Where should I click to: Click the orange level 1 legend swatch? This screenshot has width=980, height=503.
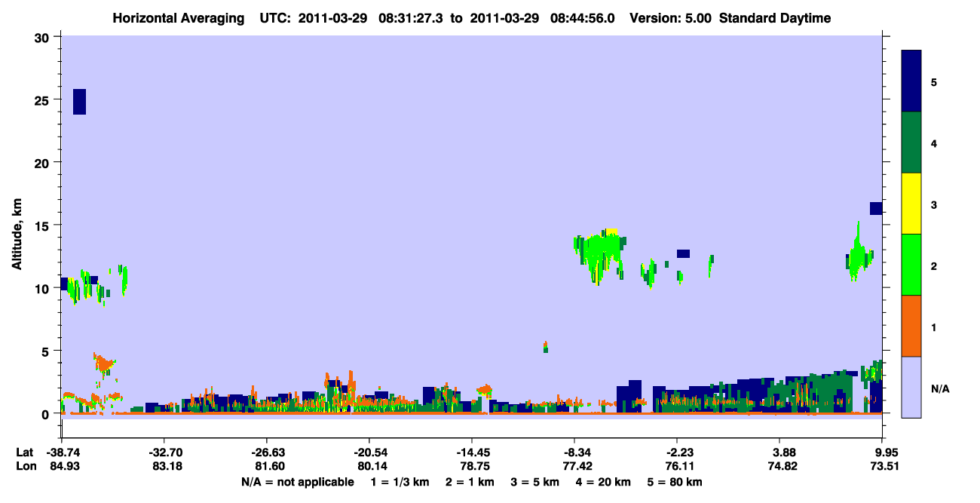pos(911,326)
